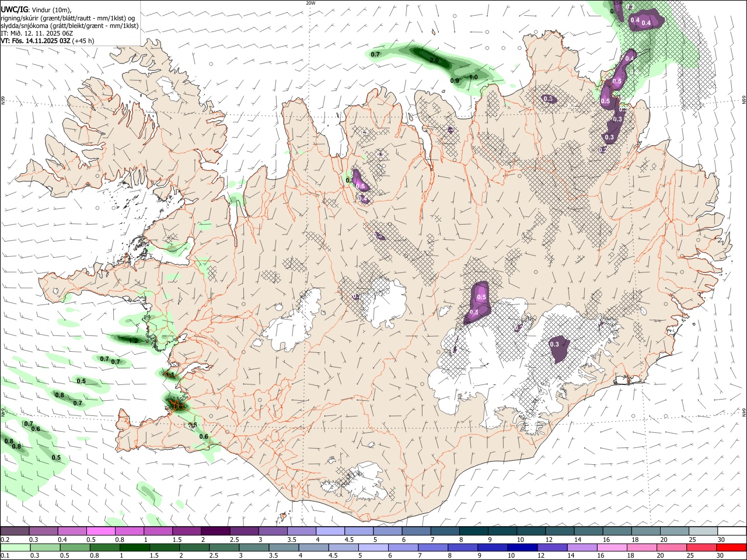Select the bright magenta snow legend swatch at 0.5
The image size is (747, 560).
click(x=100, y=531)
